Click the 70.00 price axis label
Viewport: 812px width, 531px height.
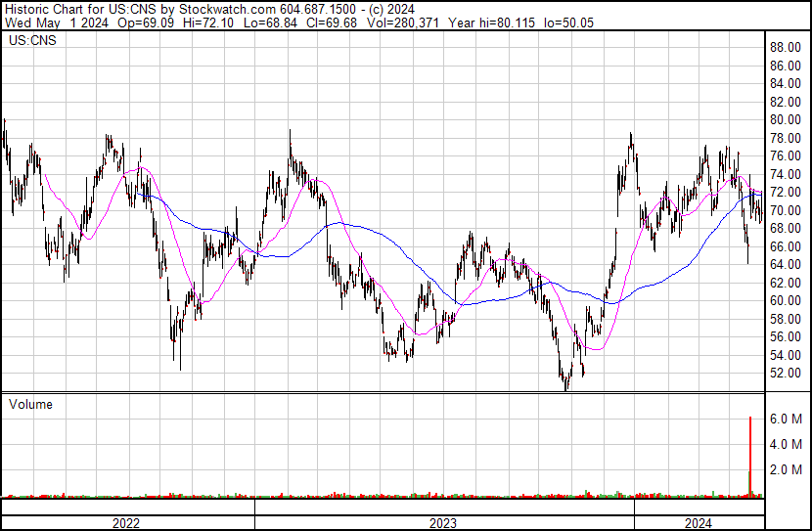(786, 211)
